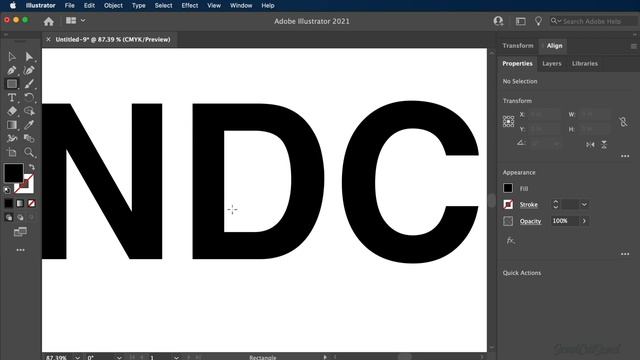Open the Illustrator app menu

[40, 6]
